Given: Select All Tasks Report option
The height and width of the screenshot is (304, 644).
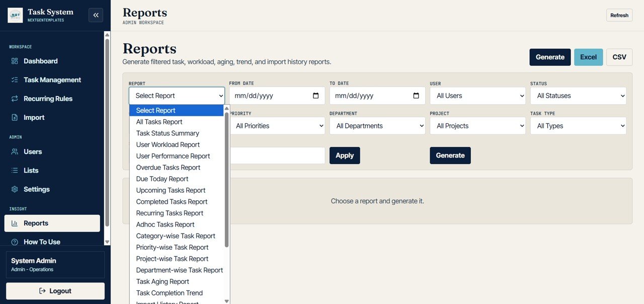Looking at the screenshot, I should pos(177,122).
